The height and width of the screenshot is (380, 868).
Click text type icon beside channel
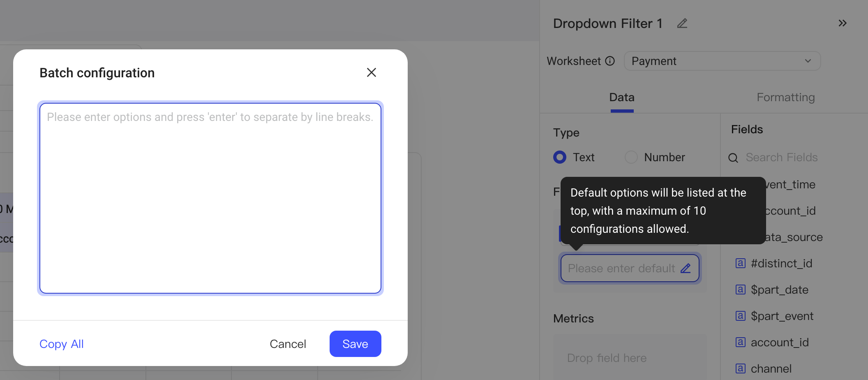741,368
